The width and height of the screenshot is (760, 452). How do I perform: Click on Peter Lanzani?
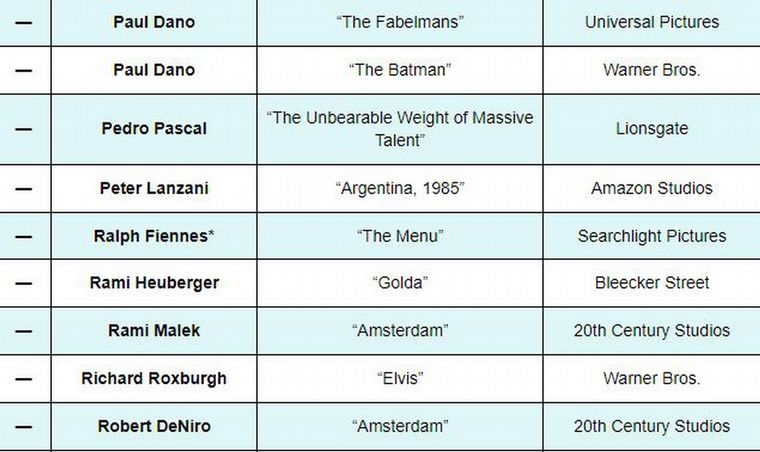click(x=154, y=188)
